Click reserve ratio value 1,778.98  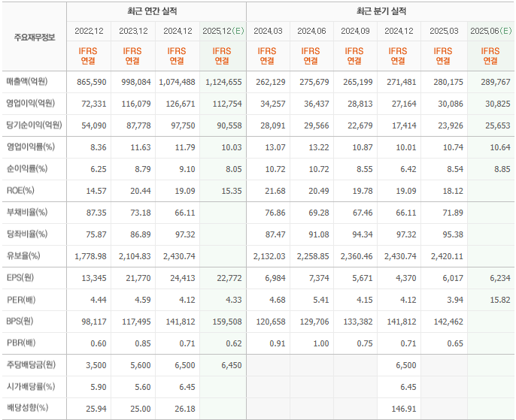[x=90, y=256]
